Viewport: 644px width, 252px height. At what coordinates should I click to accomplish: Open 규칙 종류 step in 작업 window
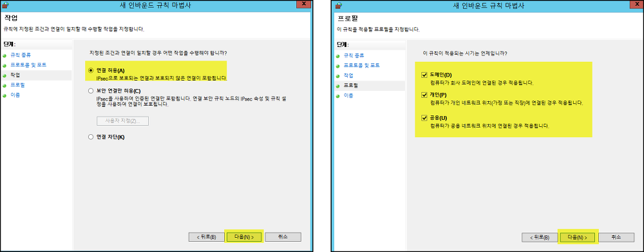pyautogui.click(x=21, y=55)
